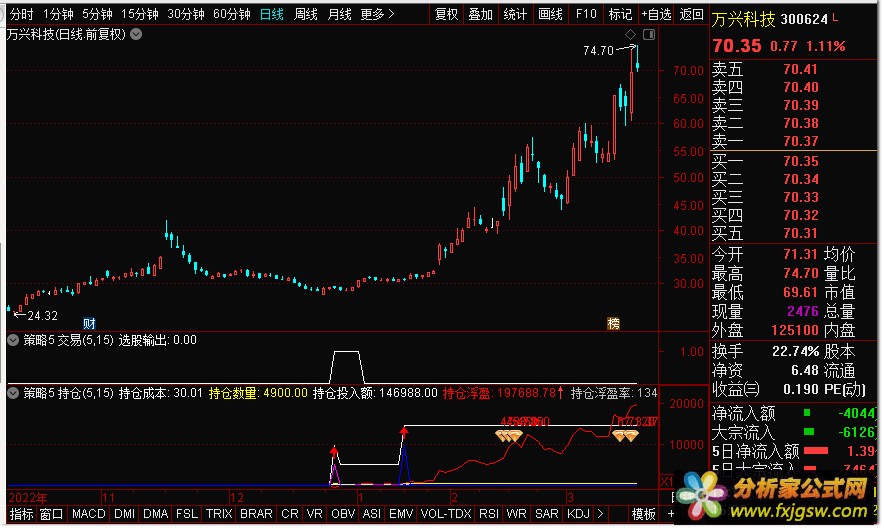Select the MACD indicator

89,514
